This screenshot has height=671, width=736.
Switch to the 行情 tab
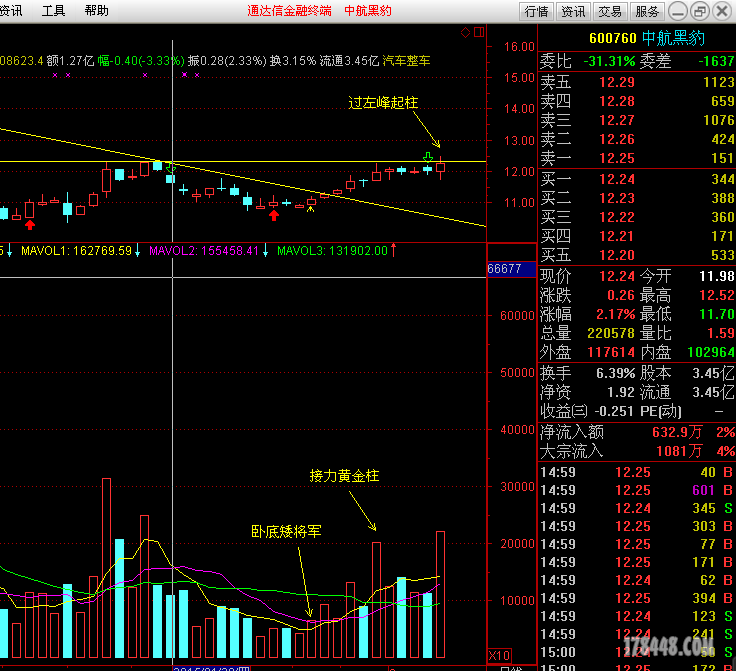point(537,11)
